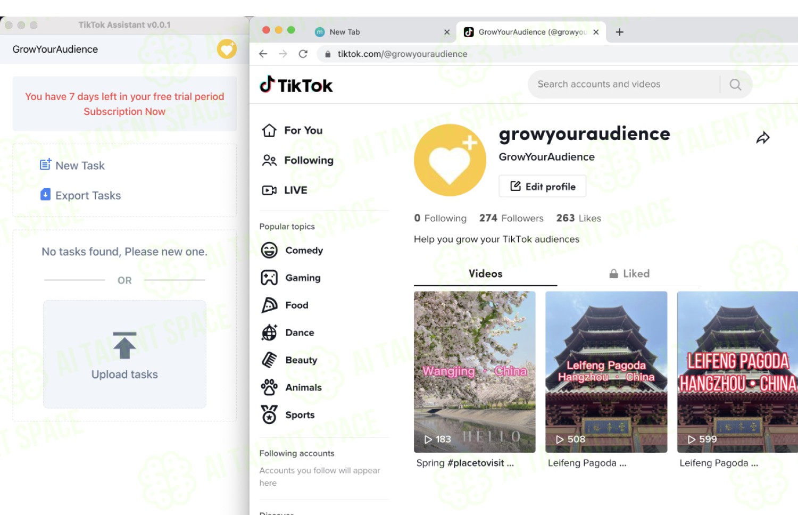
Task: Open the Wangjing China video thumbnail
Action: coord(475,372)
